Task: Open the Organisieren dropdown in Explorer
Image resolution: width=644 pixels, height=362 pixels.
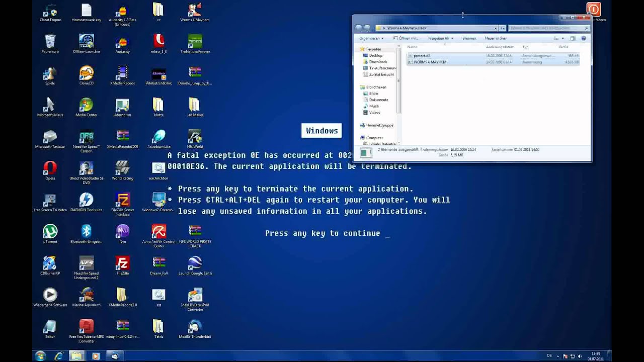Action: (371, 38)
